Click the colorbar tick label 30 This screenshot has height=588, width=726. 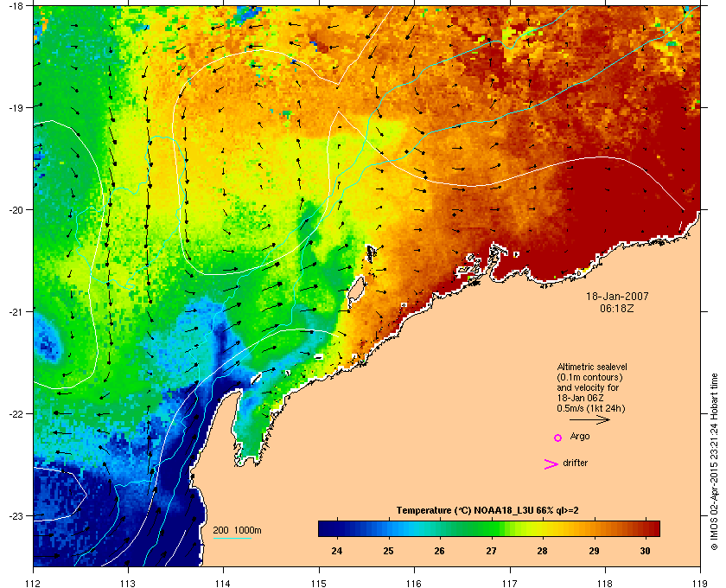click(x=645, y=551)
